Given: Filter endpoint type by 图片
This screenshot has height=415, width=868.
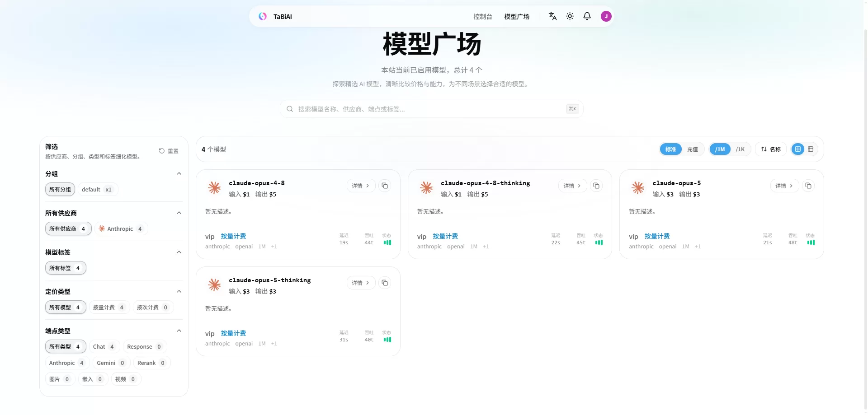Looking at the screenshot, I should (x=59, y=379).
